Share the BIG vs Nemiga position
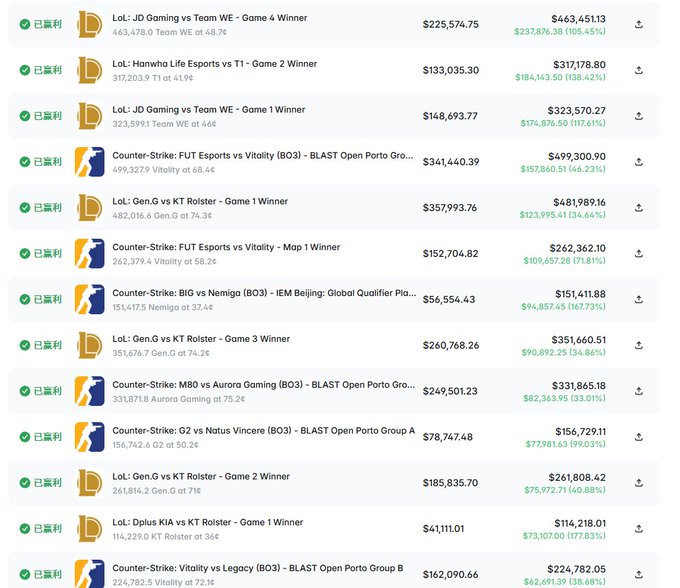Viewport: 680px width, 588px height. (x=638, y=300)
